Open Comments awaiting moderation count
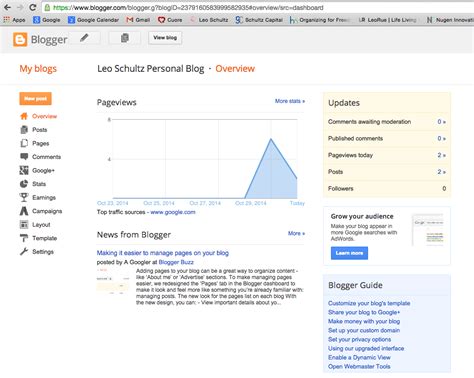The image size is (474, 378). tap(441, 122)
